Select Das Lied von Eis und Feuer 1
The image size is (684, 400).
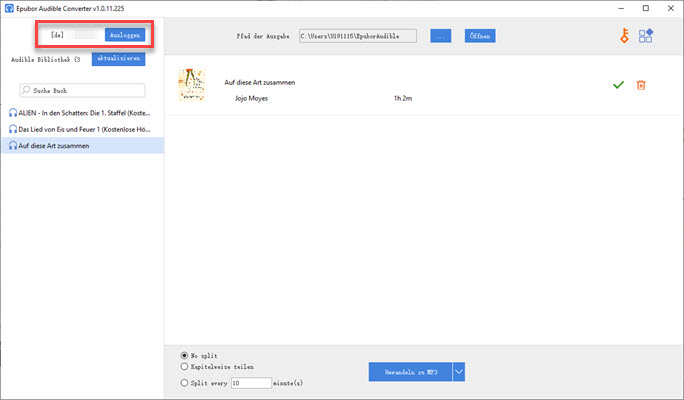(x=82, y=129)
